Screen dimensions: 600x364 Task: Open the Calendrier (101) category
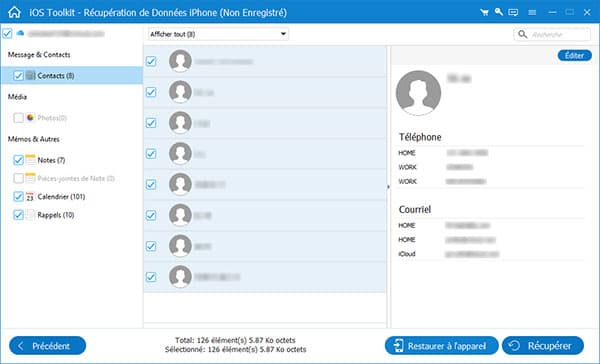point(61,197)
